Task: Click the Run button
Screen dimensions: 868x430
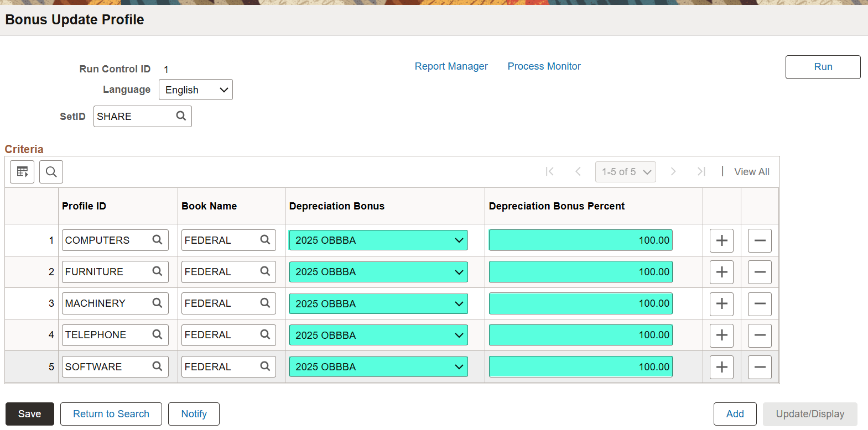Action: tap(823, 67)
